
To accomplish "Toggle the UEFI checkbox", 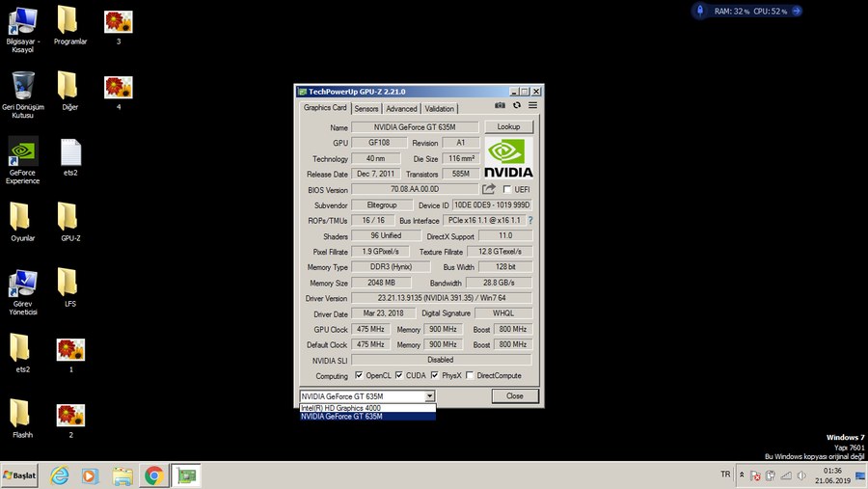I will click(x=506, y=189).
